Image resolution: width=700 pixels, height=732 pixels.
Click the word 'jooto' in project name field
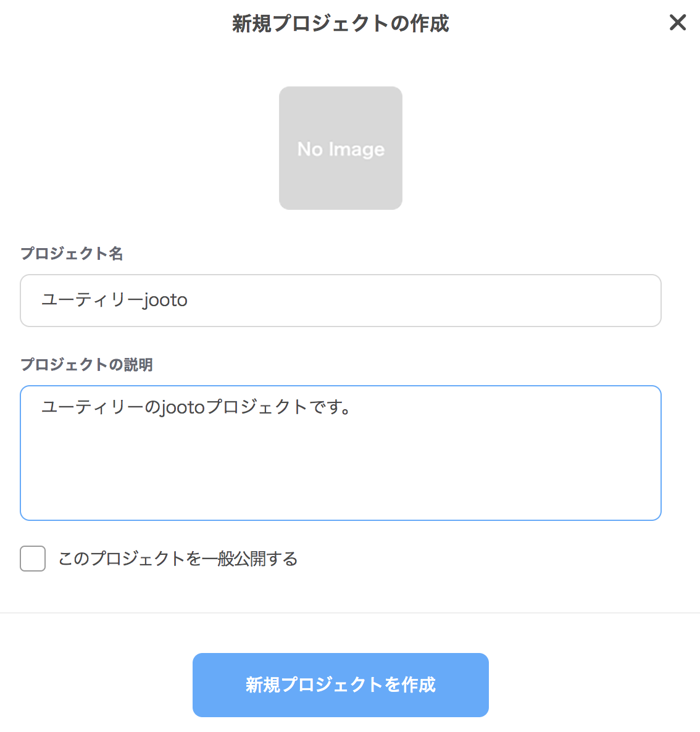point(165,300)
